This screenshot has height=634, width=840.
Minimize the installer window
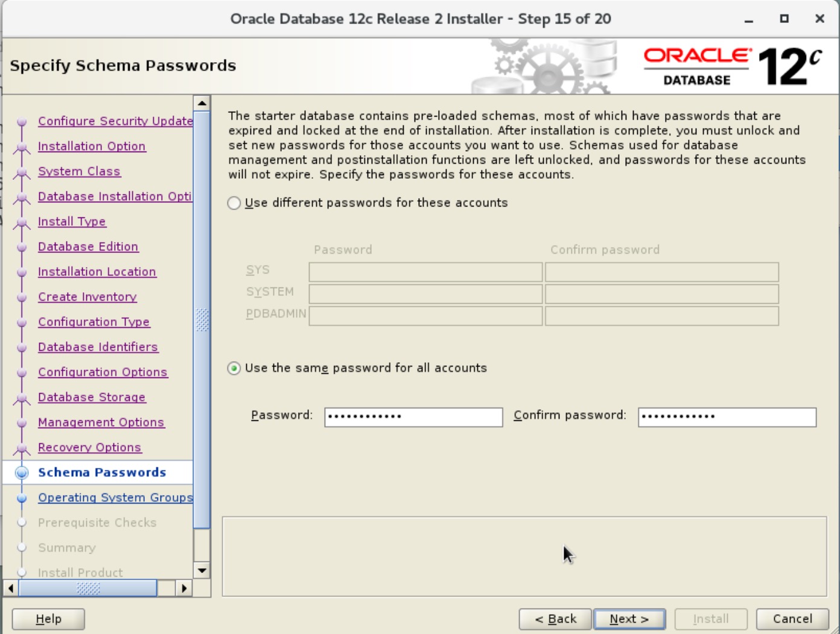pyautogui.click(x=749, y=19)
